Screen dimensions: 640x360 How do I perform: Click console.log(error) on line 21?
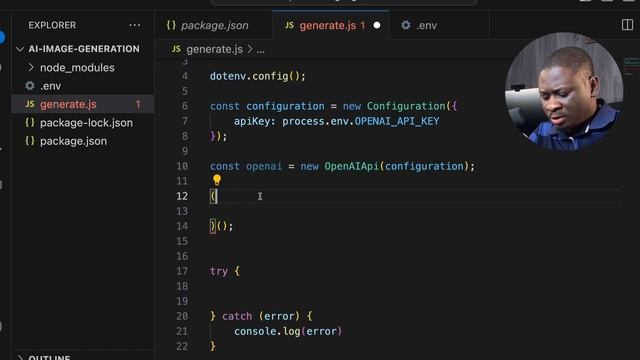tap(288, 331)
